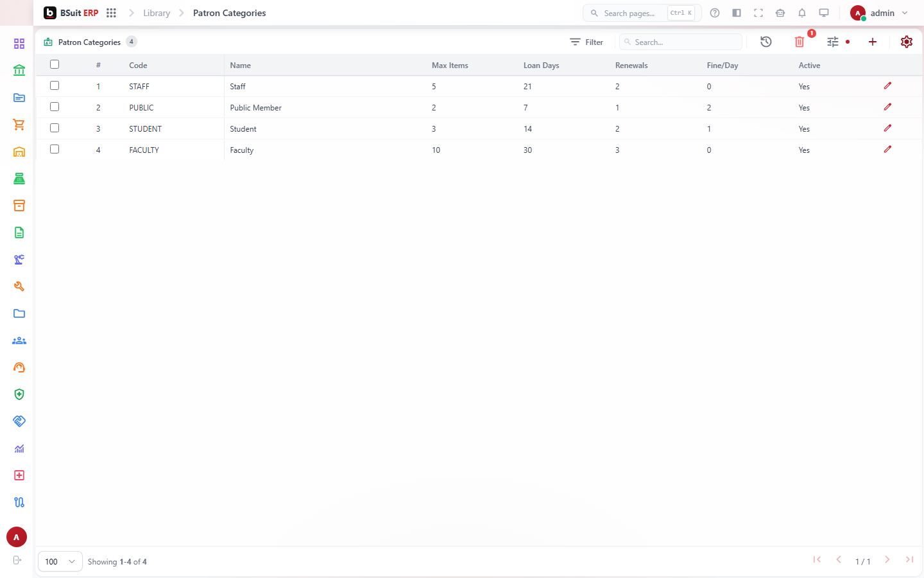Open the shopping cart sidebar module
The width and height of the screenshot is (924, 578).
pyautogui.click(x=19, y=125)
